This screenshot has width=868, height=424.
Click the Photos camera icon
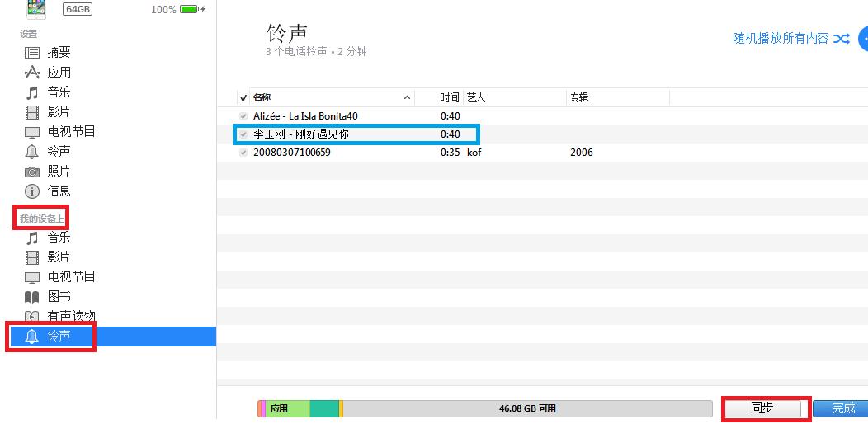click(32, 172)
